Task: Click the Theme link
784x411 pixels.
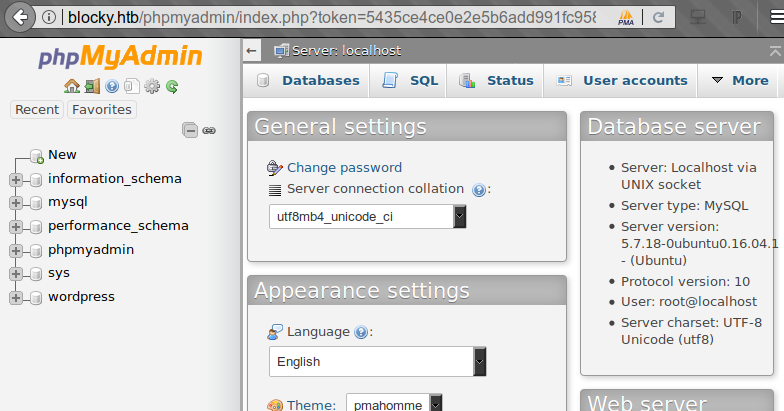Action: [x=311, y=404]
